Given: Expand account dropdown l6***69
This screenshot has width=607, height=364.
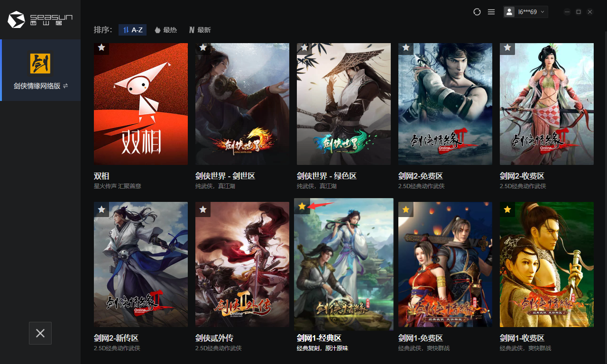Looking at the screenshot, I should [x=526, y=12].
